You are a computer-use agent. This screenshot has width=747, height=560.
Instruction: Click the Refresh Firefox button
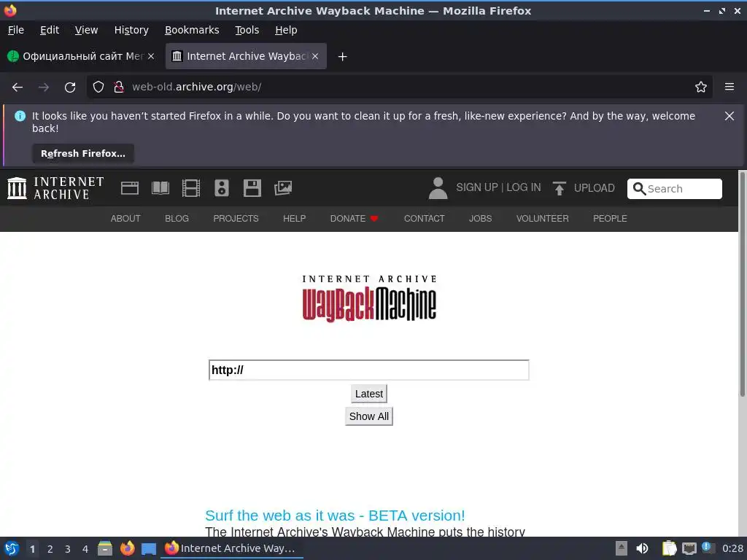tap(83, 154)
